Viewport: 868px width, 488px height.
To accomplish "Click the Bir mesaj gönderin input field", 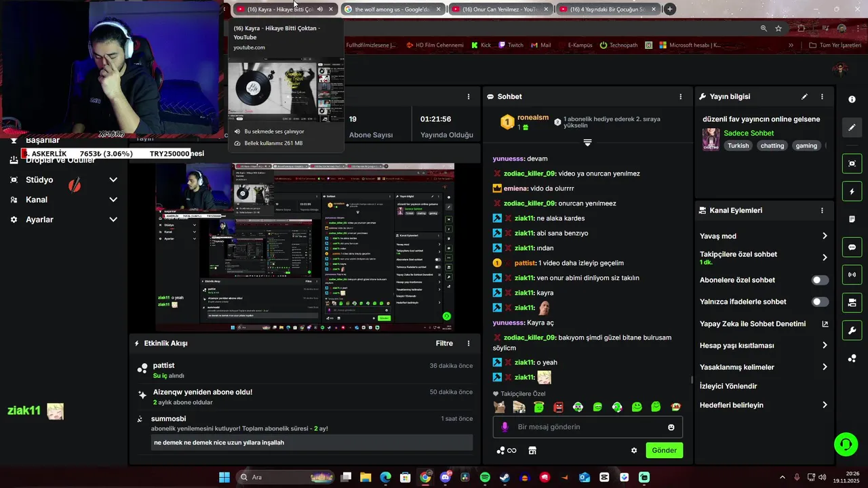I will coord(587,427).
